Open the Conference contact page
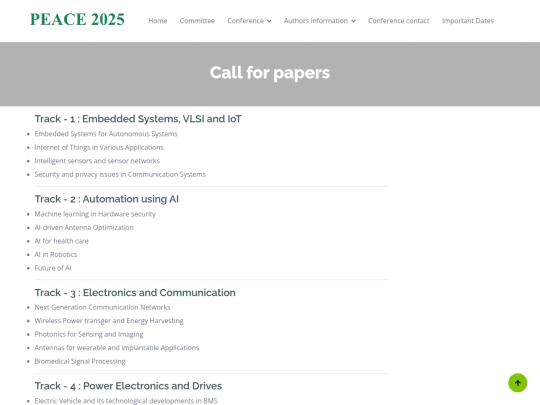The height and width of the screenshot is (405, 540). [x=398, y=21]
